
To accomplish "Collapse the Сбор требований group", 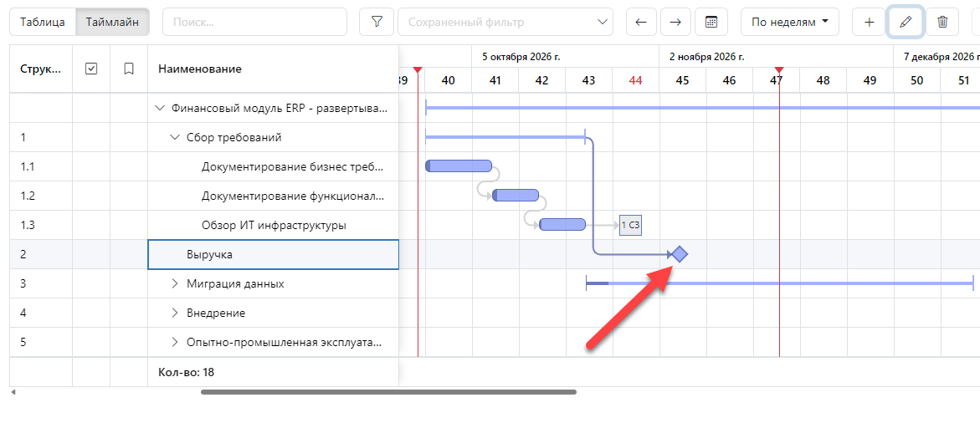I will tap(174, 137).
